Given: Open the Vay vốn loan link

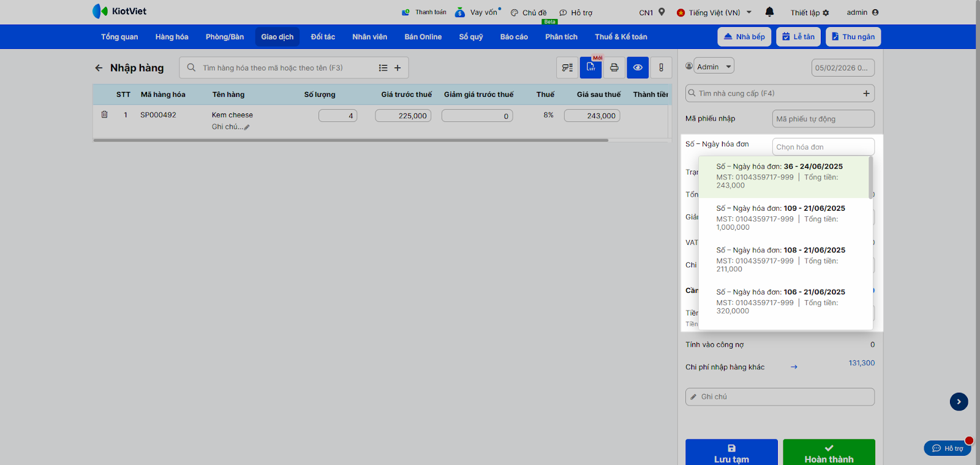Looking at the screenshot, I should coord(477,12).
